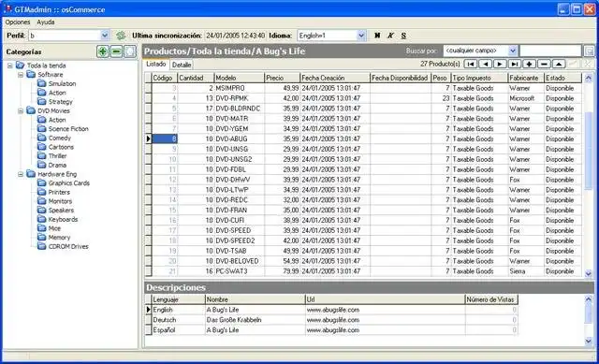This screenshot has width=599, height=364.
Task: Toggle italic K formatting icon
Action: (x=390, y=36)
